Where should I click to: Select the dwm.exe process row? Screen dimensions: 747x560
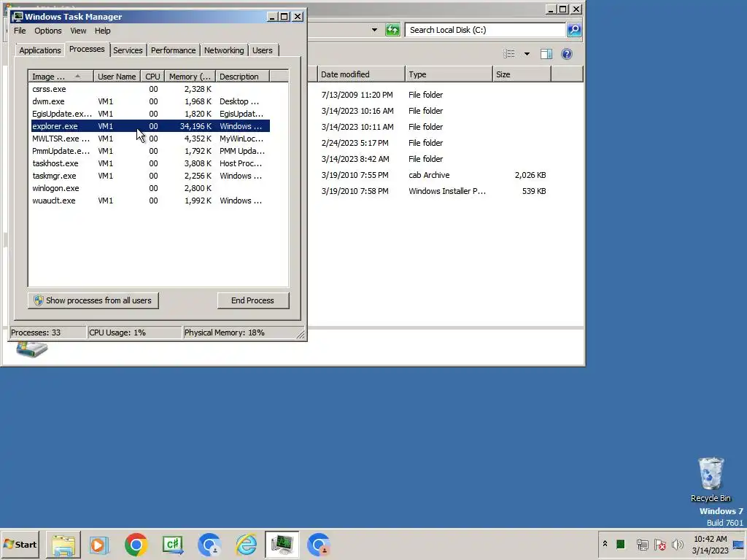click(x=150, y=101)
